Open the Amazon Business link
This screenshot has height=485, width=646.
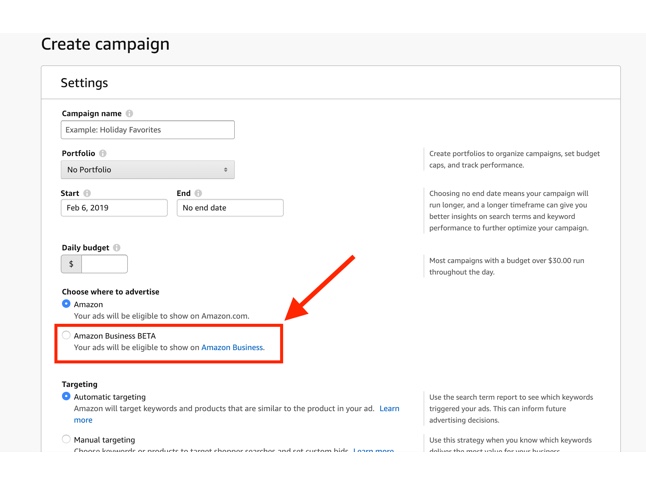[232, 348]
